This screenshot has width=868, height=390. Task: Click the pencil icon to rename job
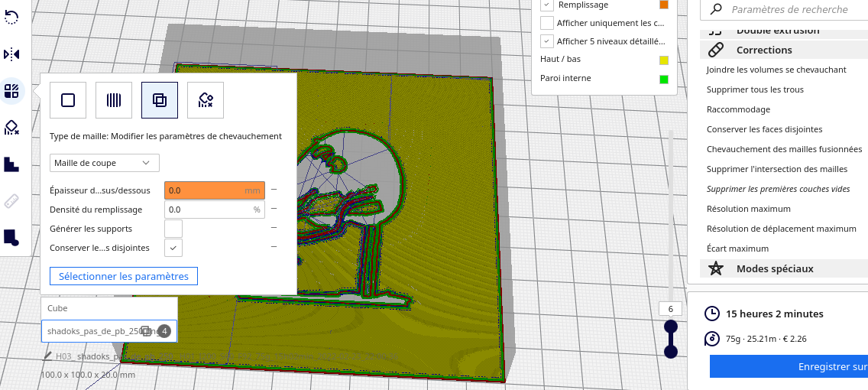(47, 356)
